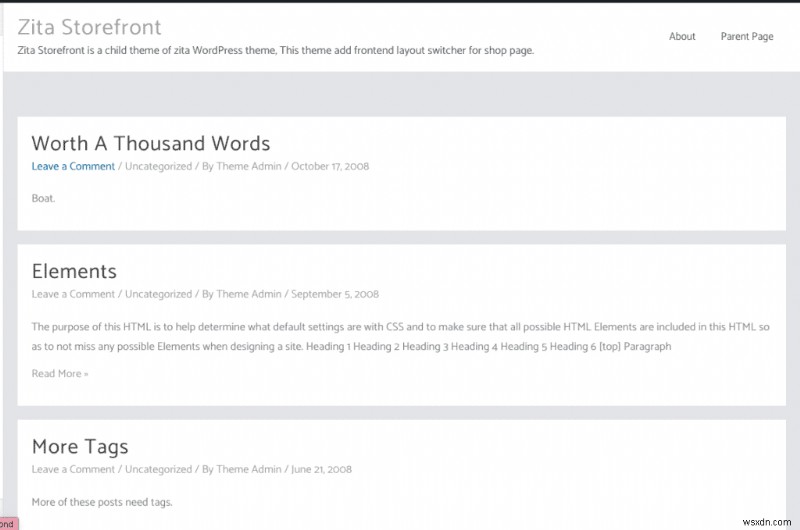The image size is (800, 530).
Task: Leave a comment on More Tags post
Action: [x=73, y=469]
